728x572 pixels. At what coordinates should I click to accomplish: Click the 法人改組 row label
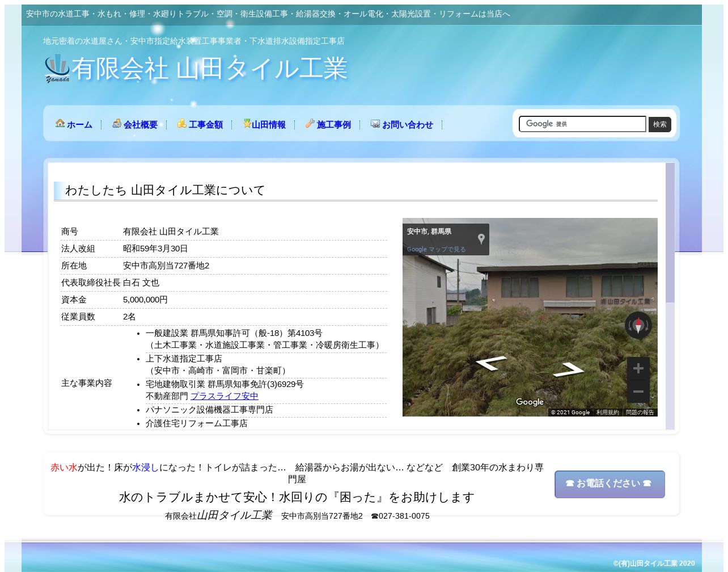(x=78, y=249)
